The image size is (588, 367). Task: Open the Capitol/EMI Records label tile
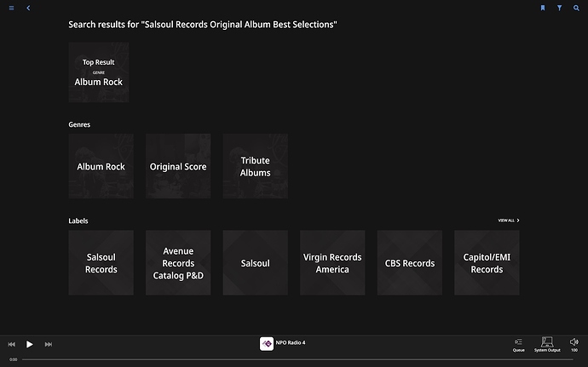pyautogui.click(x=487, y=263)
